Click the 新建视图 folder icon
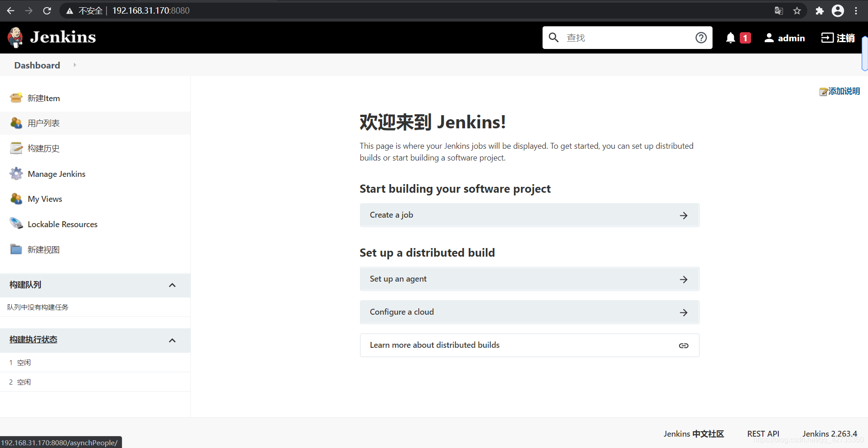 16,249
